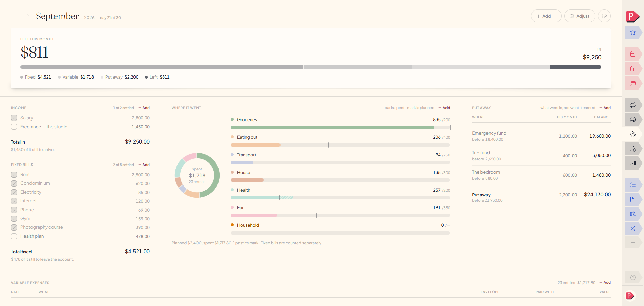Viewport: 644px width, 306px height.
Task: Open the calendar with droplet tab
Action: click(633, 149)
